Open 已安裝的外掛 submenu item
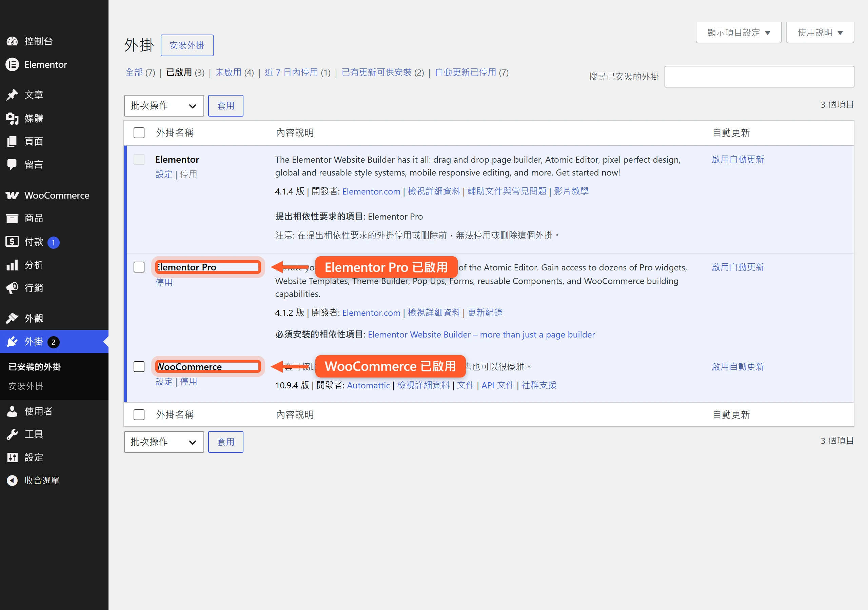Image resolution: width=868 pixels, height=610 pixels. tap(34, 367)
